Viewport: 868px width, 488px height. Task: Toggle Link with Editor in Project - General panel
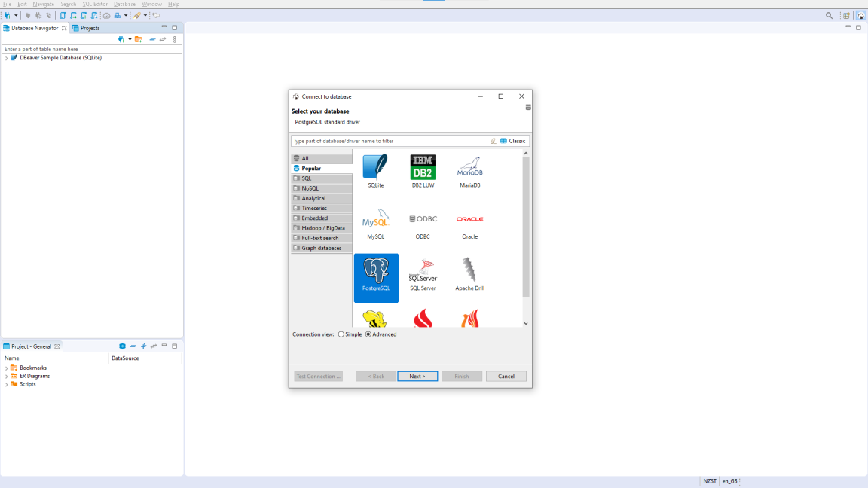tap(154, 346)
